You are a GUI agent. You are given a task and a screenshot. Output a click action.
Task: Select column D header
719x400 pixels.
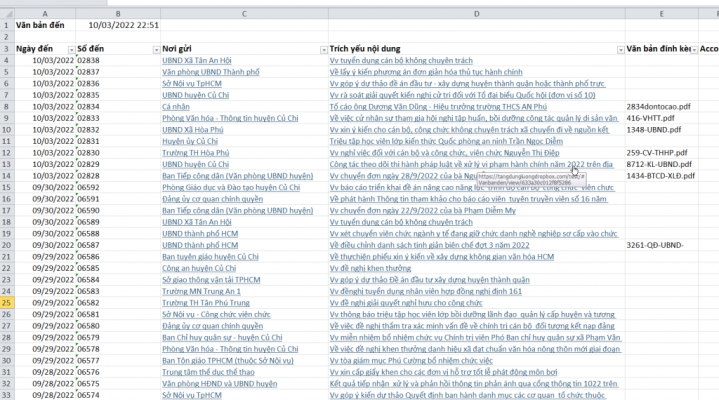pos(476,14)
